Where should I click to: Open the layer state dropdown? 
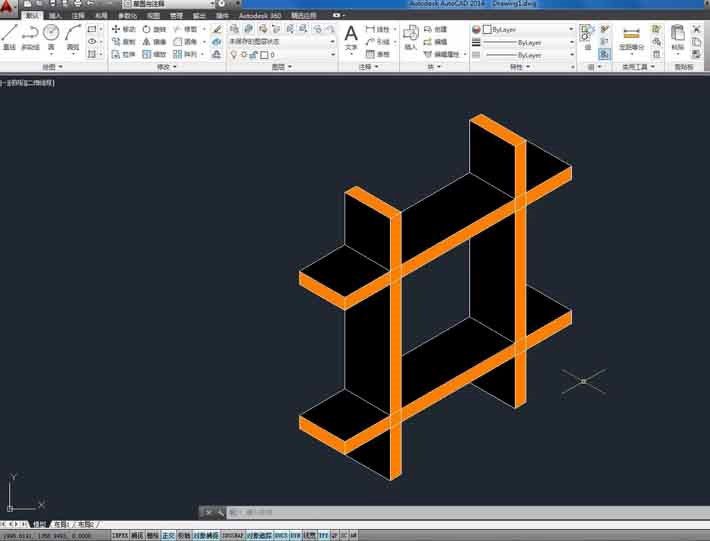[x=282, y=42]
